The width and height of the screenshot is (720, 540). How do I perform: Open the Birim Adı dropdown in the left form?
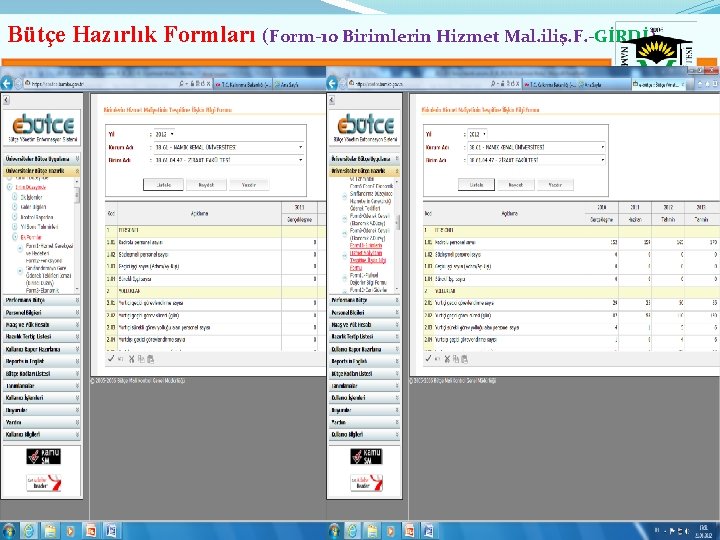click(x=229, y=160)
